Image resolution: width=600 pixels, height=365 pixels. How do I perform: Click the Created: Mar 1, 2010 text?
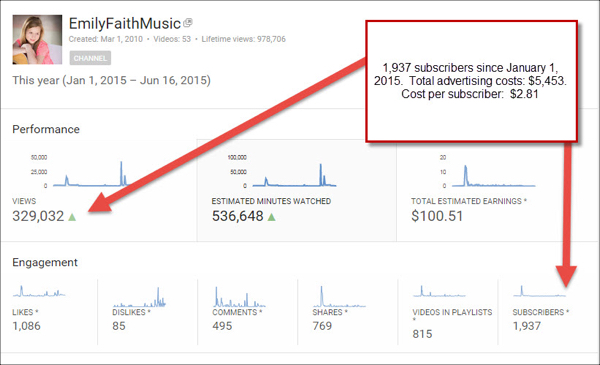pos(106,39)
